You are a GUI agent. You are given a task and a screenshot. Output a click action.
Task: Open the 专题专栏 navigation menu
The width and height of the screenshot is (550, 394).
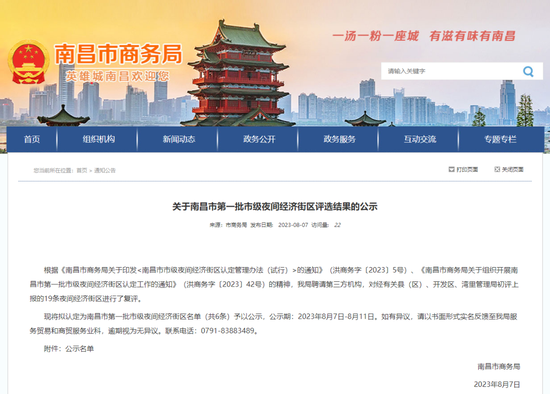tap(500, 139)
